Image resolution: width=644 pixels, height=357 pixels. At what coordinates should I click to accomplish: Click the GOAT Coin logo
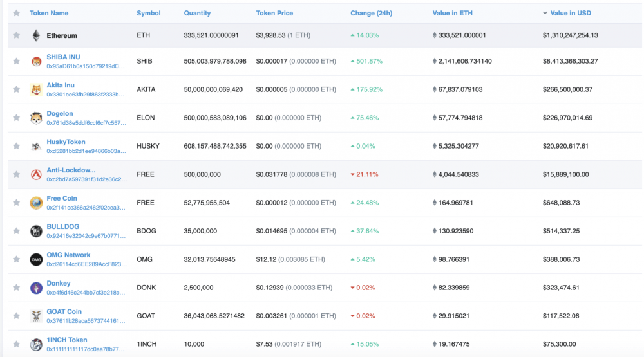click(x=36, y=316)
